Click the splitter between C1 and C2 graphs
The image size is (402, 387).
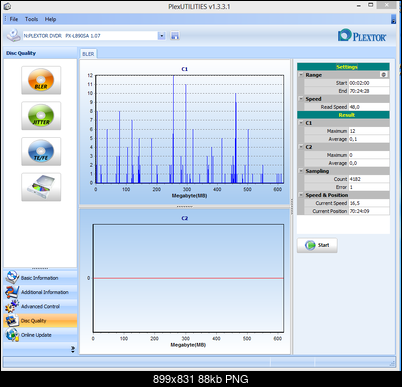[184, 207]
